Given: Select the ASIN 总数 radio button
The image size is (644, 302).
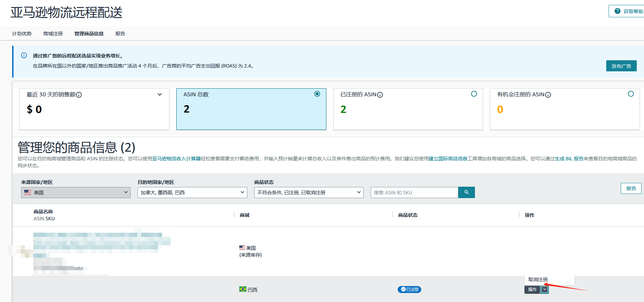Looking at the screenshot, I should 317,94.
